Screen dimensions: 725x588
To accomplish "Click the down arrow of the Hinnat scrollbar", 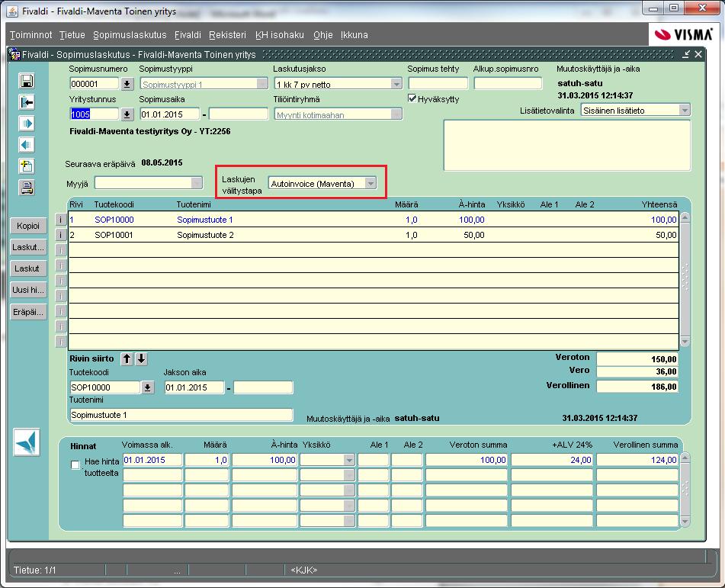I will coord(685,522).
